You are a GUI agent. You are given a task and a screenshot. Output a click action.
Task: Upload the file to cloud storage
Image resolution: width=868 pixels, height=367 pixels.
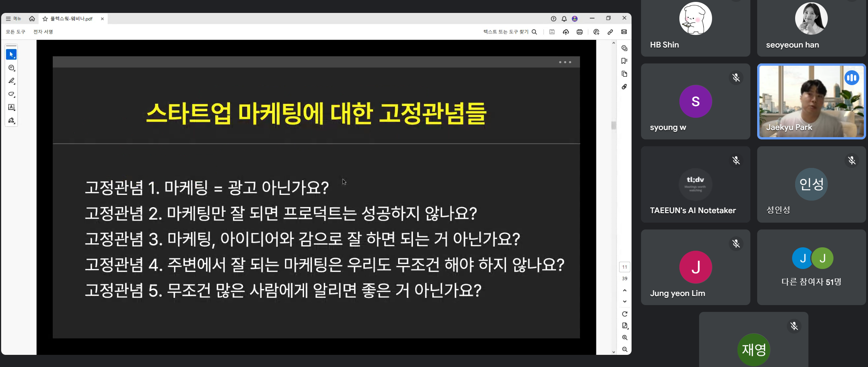pos(566,32)
